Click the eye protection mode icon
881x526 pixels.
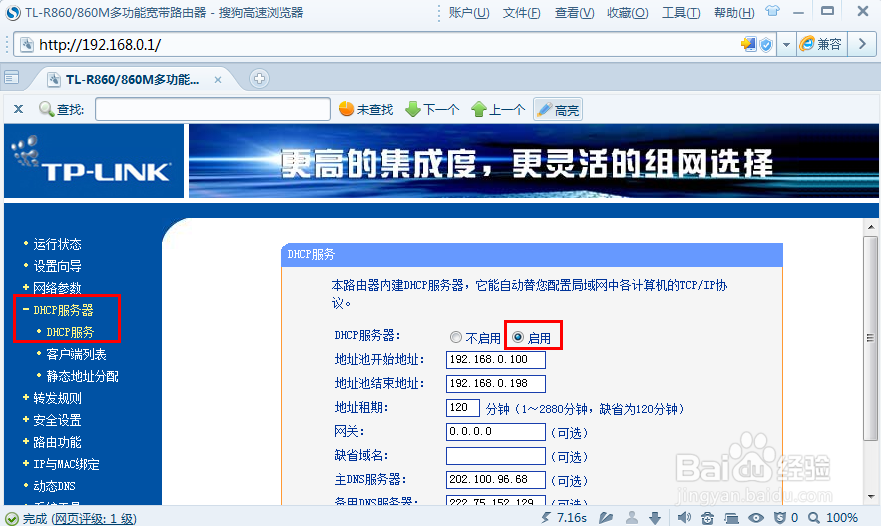coord(756,518)
